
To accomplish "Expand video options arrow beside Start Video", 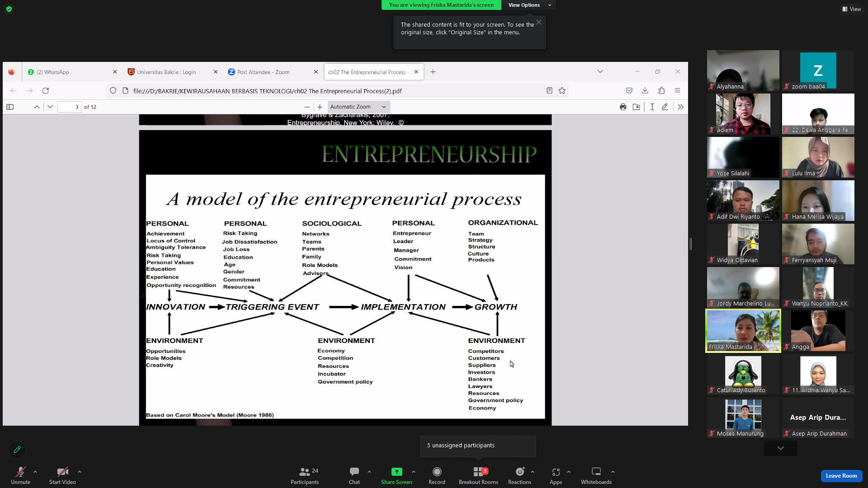I will click(80, 472).
